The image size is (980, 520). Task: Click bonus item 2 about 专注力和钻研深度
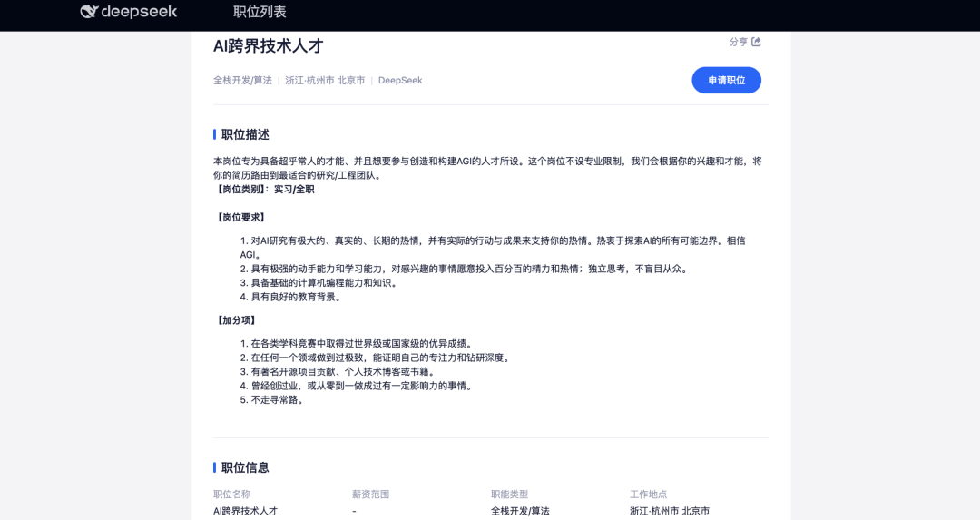pyautogui.click(x=375, y=358)
